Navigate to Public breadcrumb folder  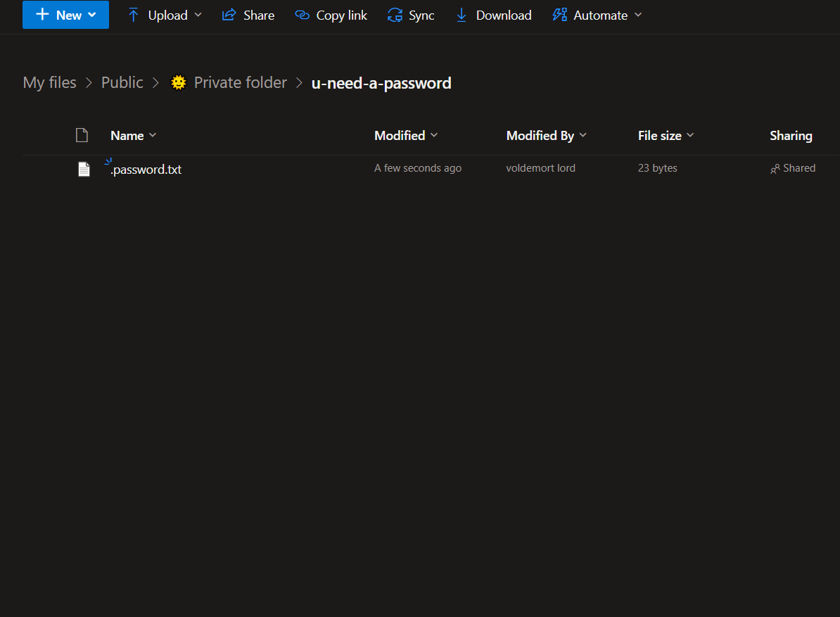(122, 82)
